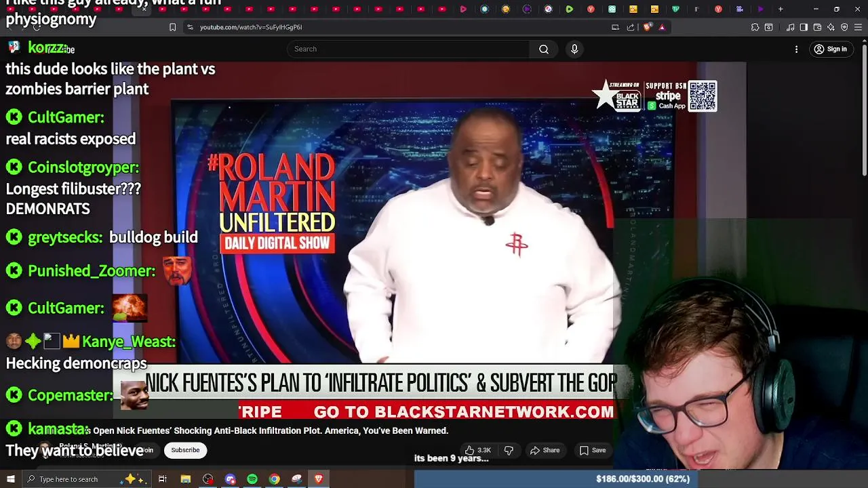Open Leo AI sparkle icon
Image resolution: width=868 pixels, height=488 pixels.
click(x=831, y=27)
